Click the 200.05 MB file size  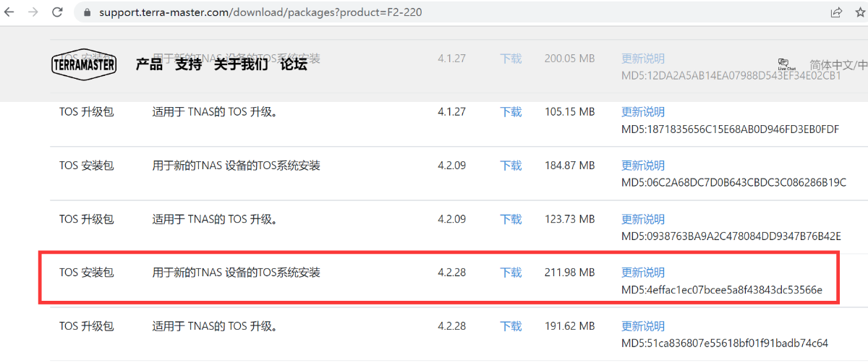coord(570,59)
